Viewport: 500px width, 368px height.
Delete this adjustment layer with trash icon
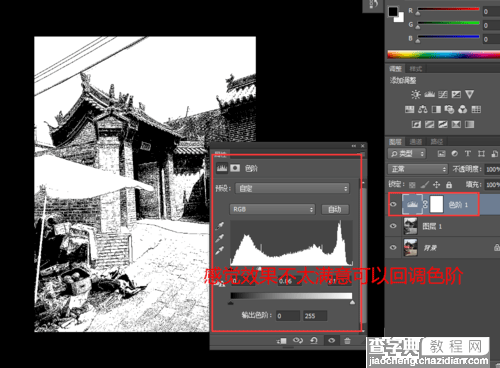(347, 341)
